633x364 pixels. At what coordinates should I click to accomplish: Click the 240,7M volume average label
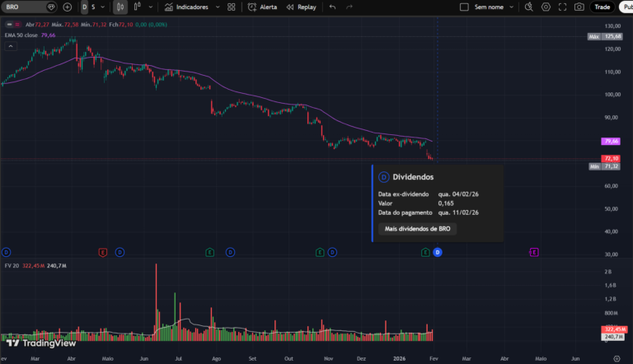tap(613, 337)
